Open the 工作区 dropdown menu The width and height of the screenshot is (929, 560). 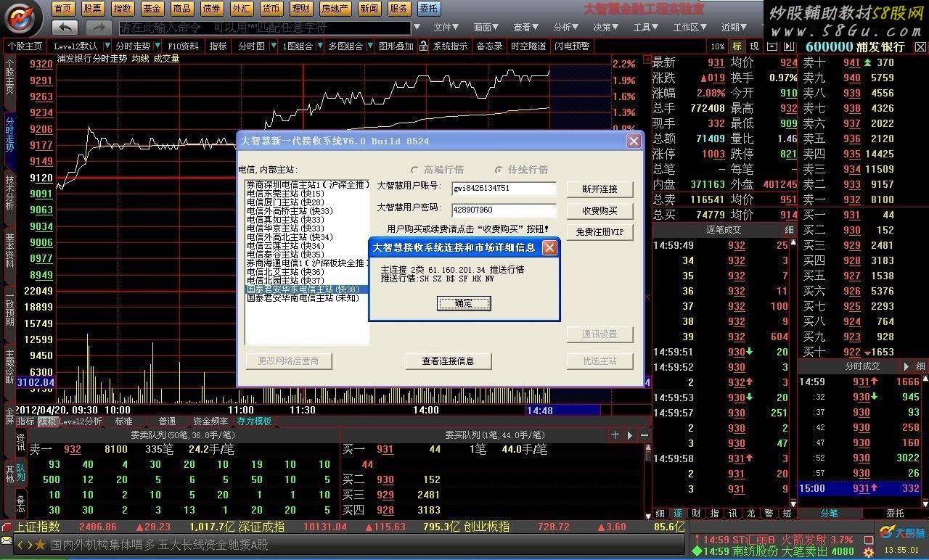[690, 28]
